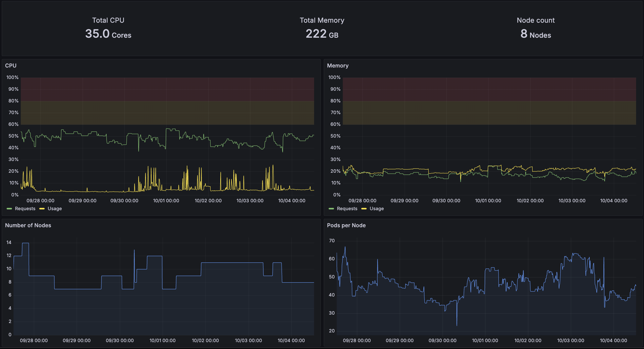This screenshot has width=644, height=349.
Task: Open the Number of Nodes panel menu
Action: click(x=28, y=225)
